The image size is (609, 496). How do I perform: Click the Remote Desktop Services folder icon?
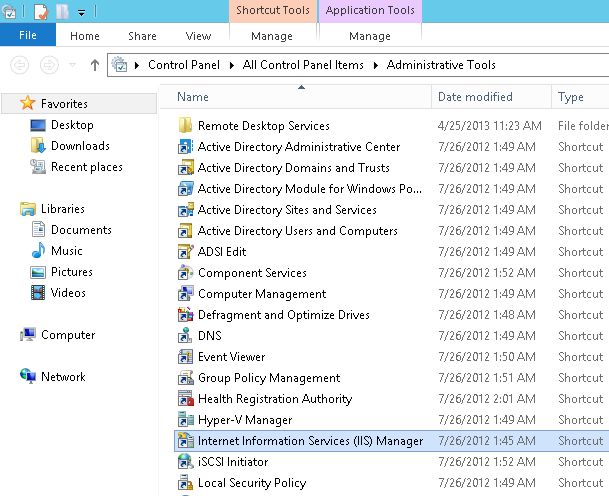tap(185, 125)
